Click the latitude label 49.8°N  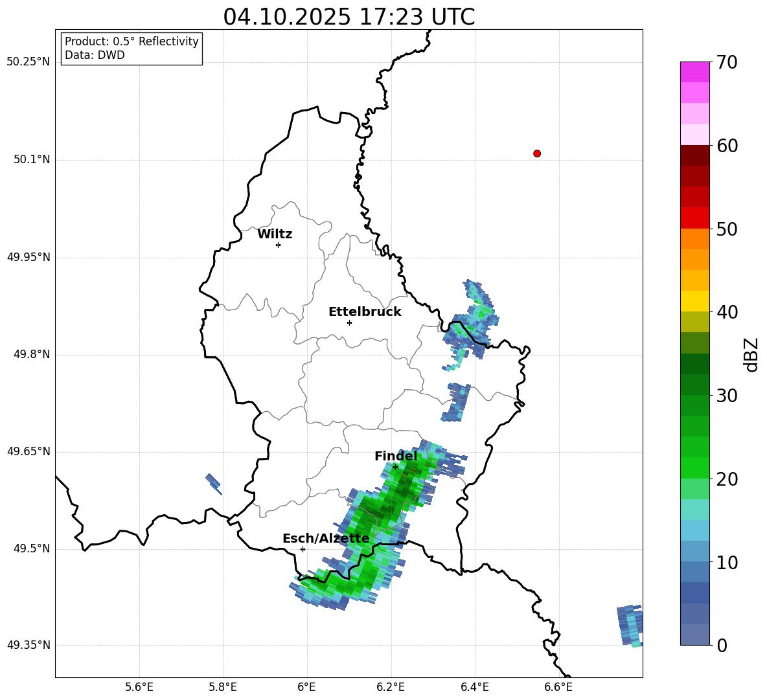click(x=32, y=354)
